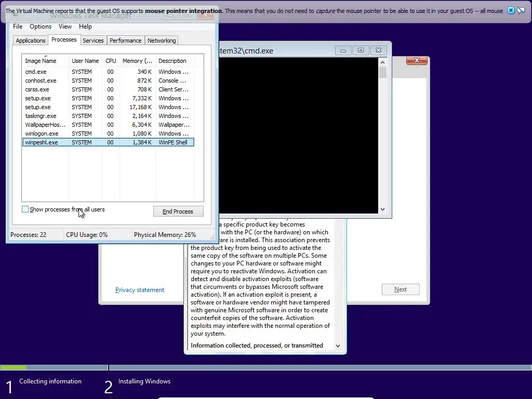This screenshot has height=399, width=532.
Task: Open the Help menu in Task Manager
Action: tap(85, 26)
